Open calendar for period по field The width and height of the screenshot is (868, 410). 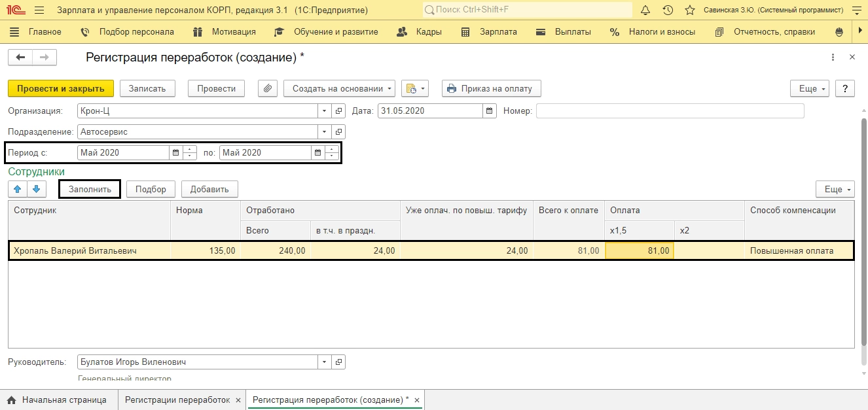[317, 153]
